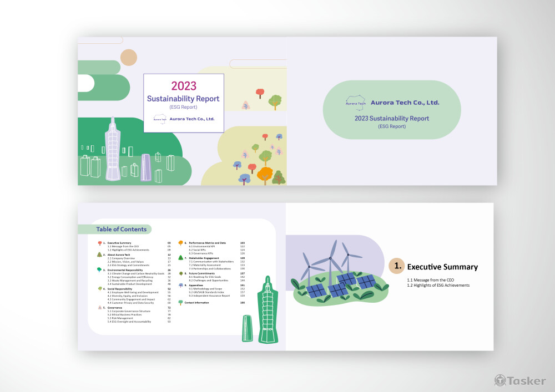The width and height of the screenshot is (555, 392).
Task: Click the '9. Appendices' contents entry
Action: [x=194, y=285]
